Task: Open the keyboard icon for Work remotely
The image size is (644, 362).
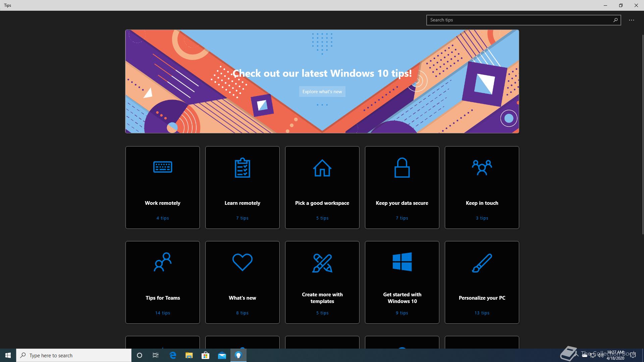Action: coord(163,167)
